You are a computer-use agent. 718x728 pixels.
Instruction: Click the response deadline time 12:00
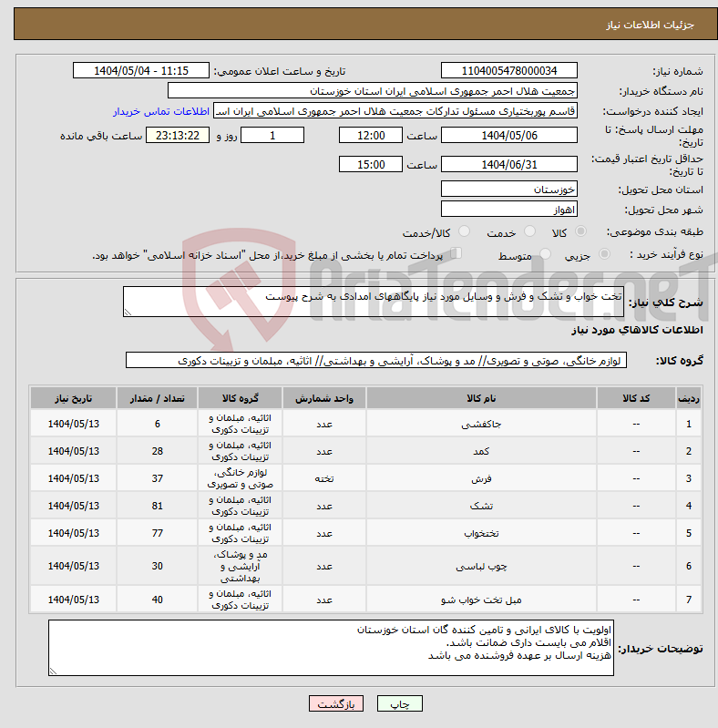(x=371, y=135)
